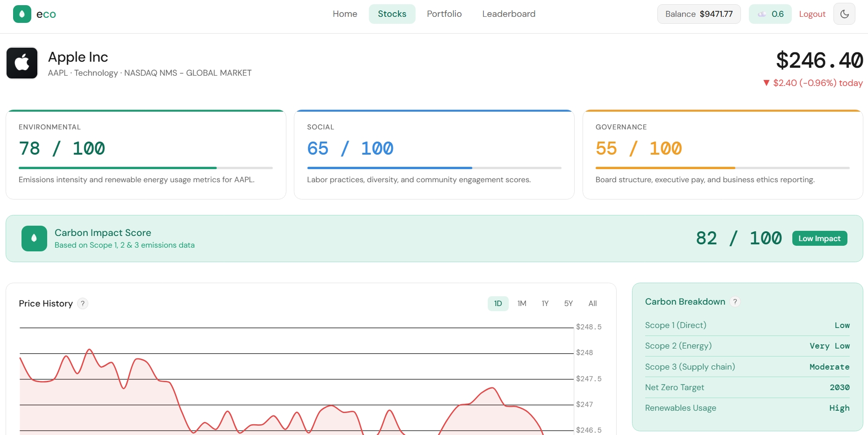Image resolution: width=868 pixels, height=435 pixels.
Task: Click the Social 65 / 100 score
Action: (x=350, y=149)
